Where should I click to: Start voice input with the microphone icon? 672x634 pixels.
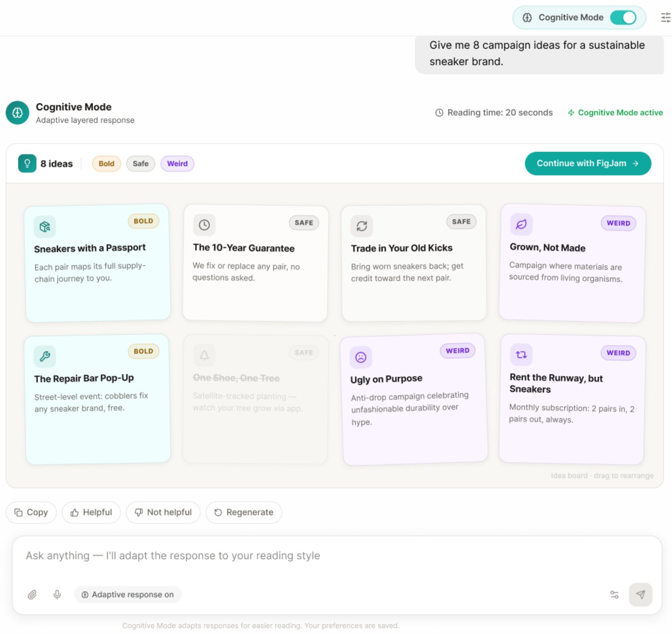click(x=57, y=594)
